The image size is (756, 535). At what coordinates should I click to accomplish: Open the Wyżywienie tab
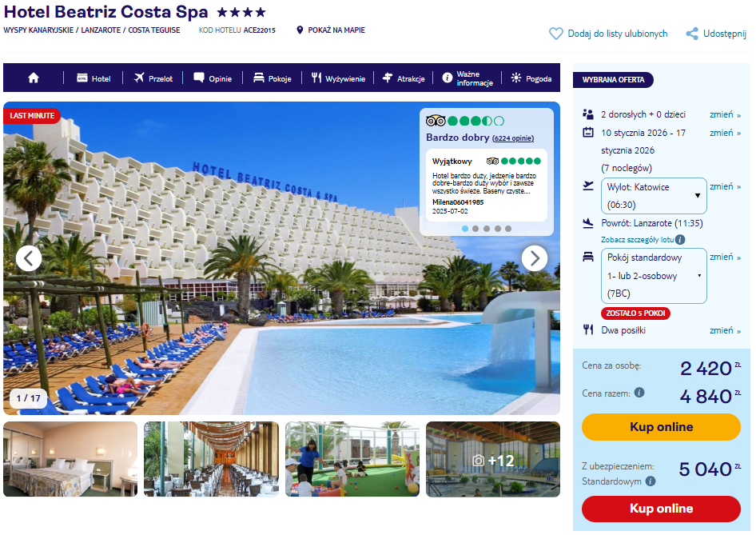[338, 78]
